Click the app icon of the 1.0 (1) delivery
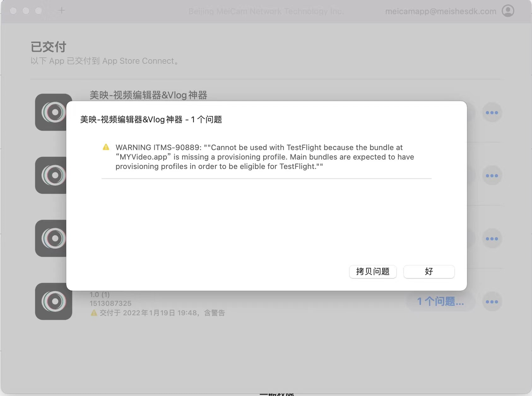Image resolution: width=532 pixels, height=396 pixels. [54, 301]
